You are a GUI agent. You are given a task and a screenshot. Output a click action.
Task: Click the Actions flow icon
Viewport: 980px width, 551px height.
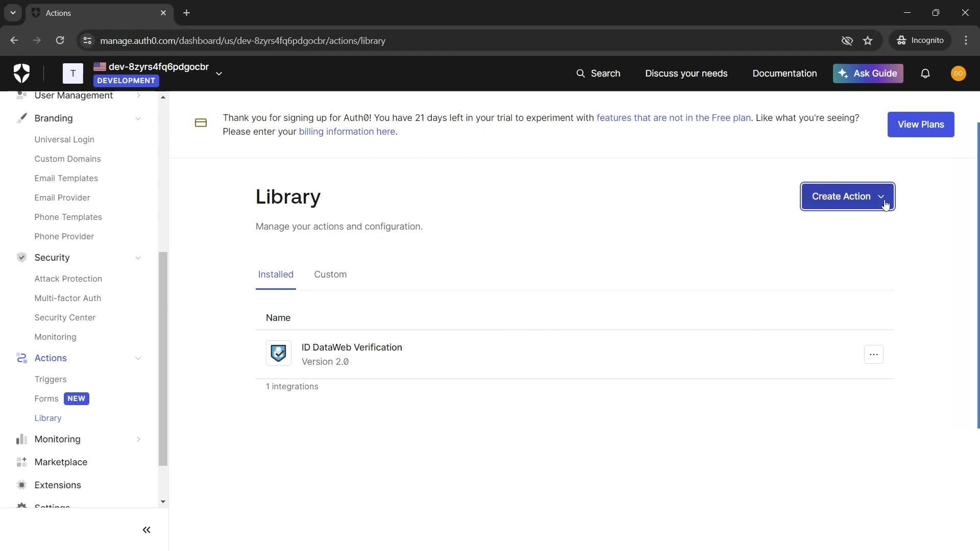point(21,358)
